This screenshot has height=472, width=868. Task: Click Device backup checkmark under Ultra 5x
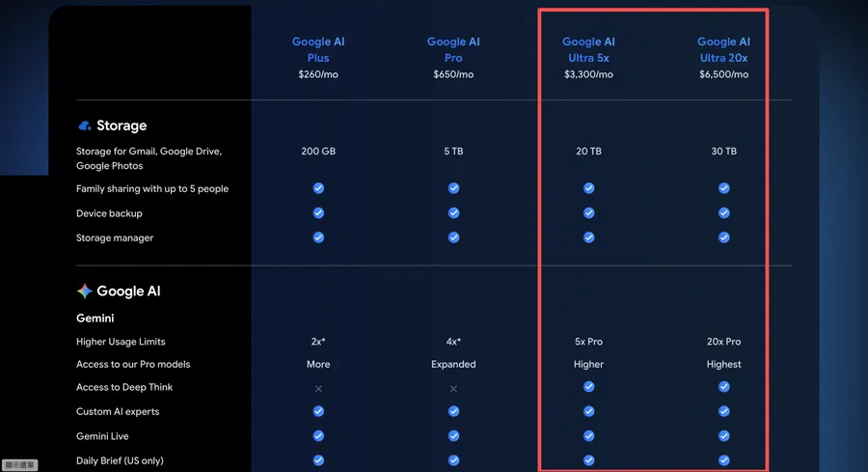pos(588,212)
